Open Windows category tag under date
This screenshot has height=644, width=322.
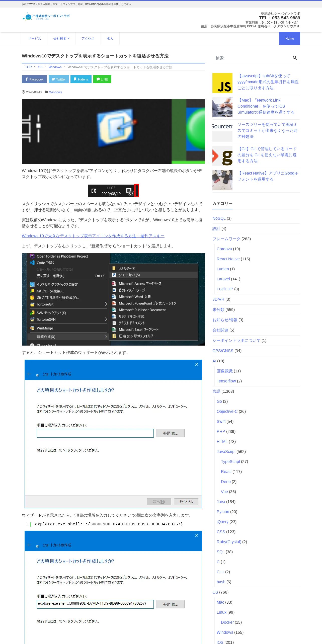point(55,92)
